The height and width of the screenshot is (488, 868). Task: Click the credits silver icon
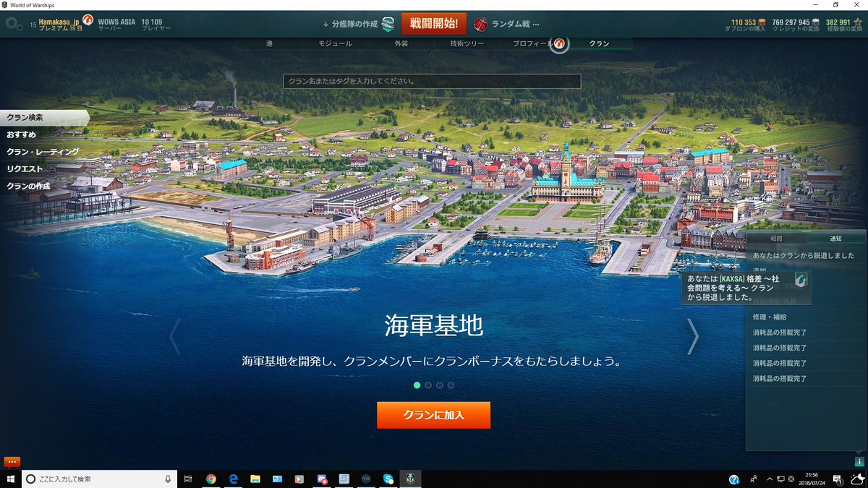coord(817,22)
